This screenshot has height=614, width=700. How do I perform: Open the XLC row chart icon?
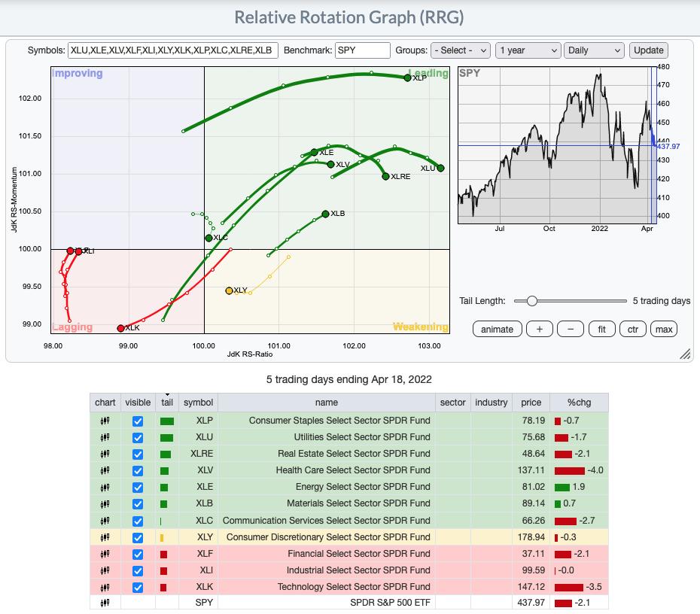[x=105, y=520]
